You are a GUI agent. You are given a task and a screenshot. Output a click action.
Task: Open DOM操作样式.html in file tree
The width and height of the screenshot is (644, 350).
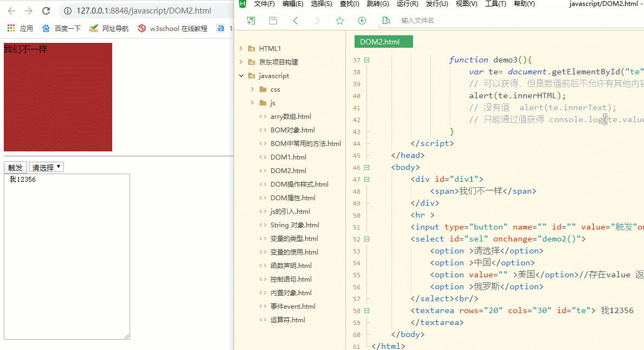299,184
